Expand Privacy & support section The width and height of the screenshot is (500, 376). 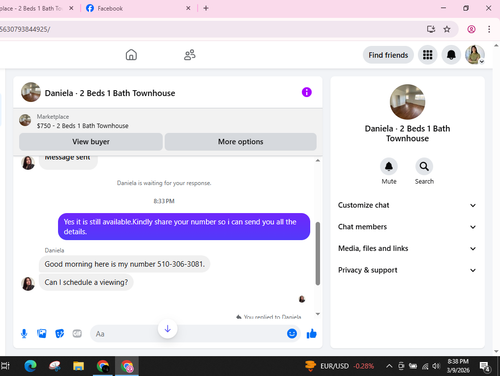click(x=407, y=270)
